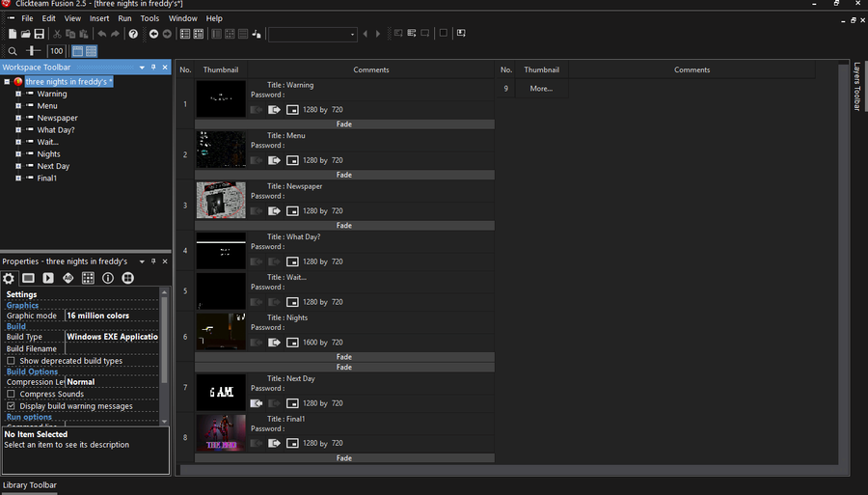The width and height of the screenshot is (868, 495).
Task: Select the What Day? frame in workspace tree
Action: tap(55, 130)
